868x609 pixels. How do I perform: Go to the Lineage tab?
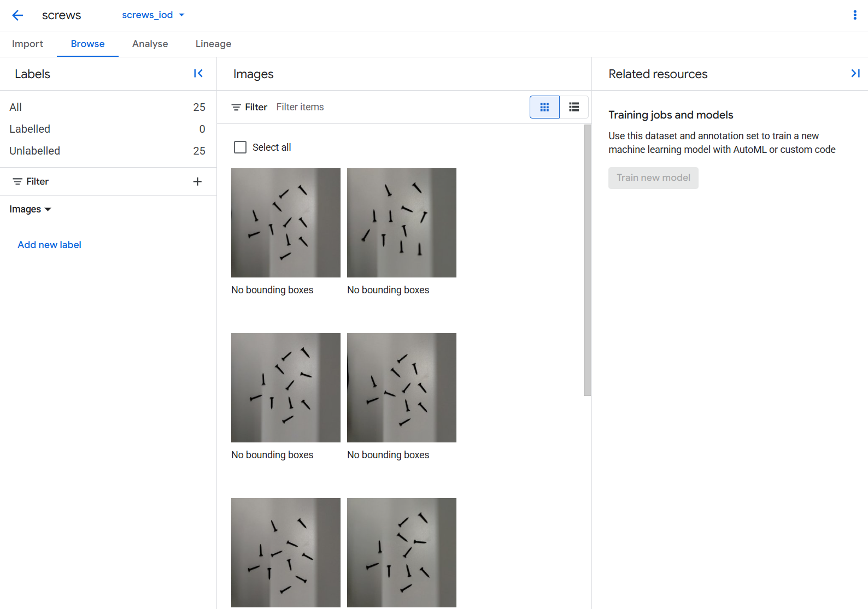pyautogui.click(x=213, y=44)
